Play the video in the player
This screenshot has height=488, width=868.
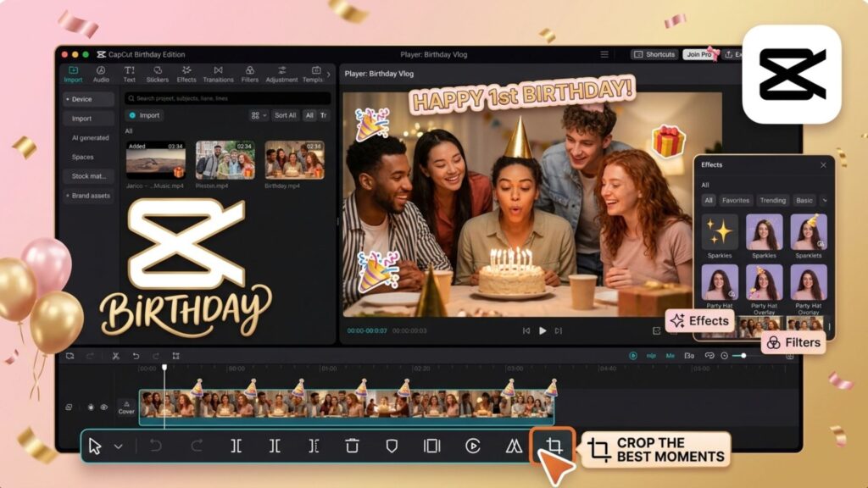coord(542,331)
